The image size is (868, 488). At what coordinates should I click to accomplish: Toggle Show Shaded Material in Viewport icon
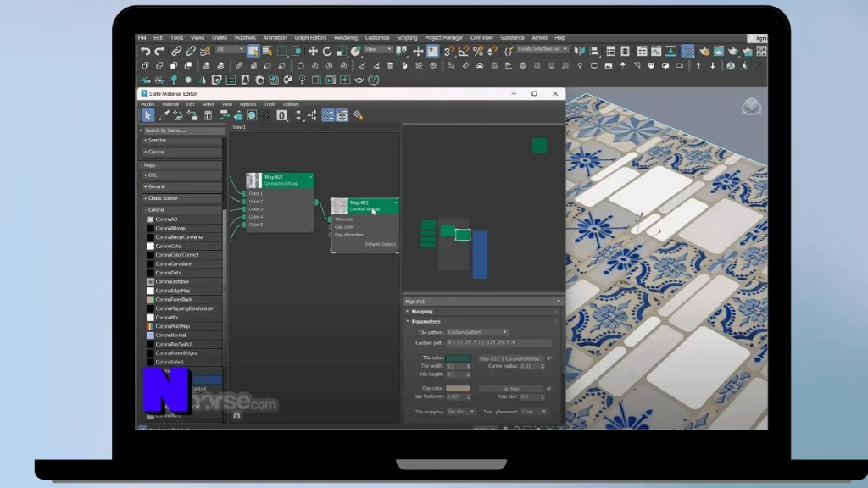(x=252, y=115)
